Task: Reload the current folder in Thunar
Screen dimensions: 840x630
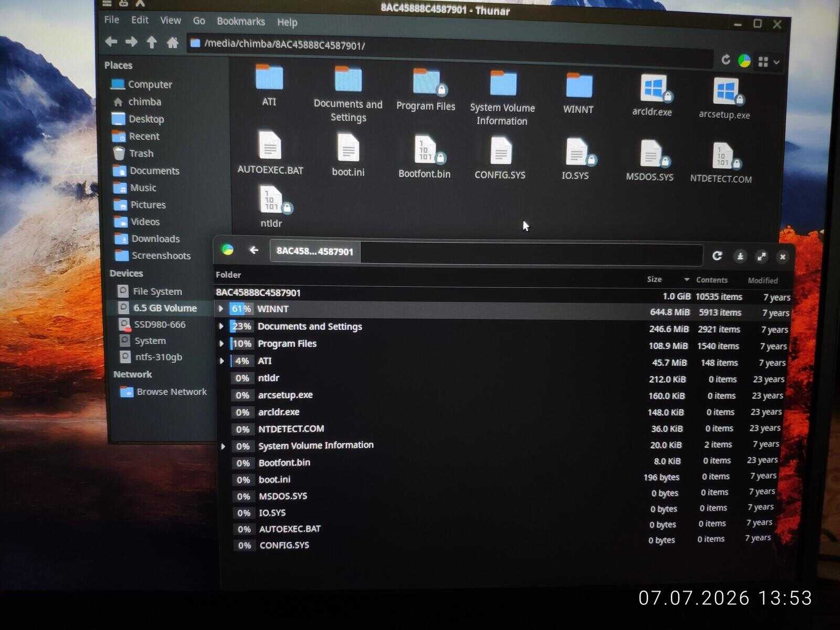Action: (x=726, y=60)
